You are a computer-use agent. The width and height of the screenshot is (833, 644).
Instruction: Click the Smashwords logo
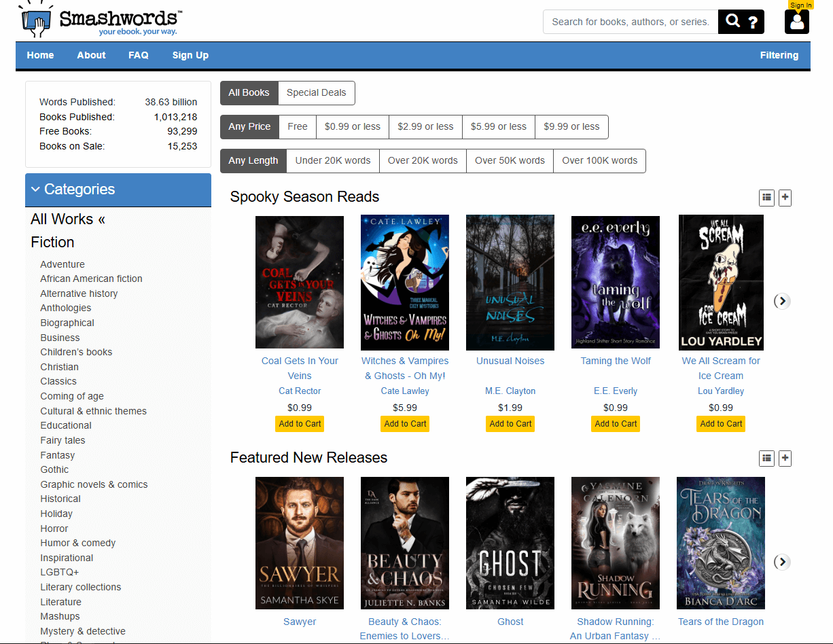99,20
